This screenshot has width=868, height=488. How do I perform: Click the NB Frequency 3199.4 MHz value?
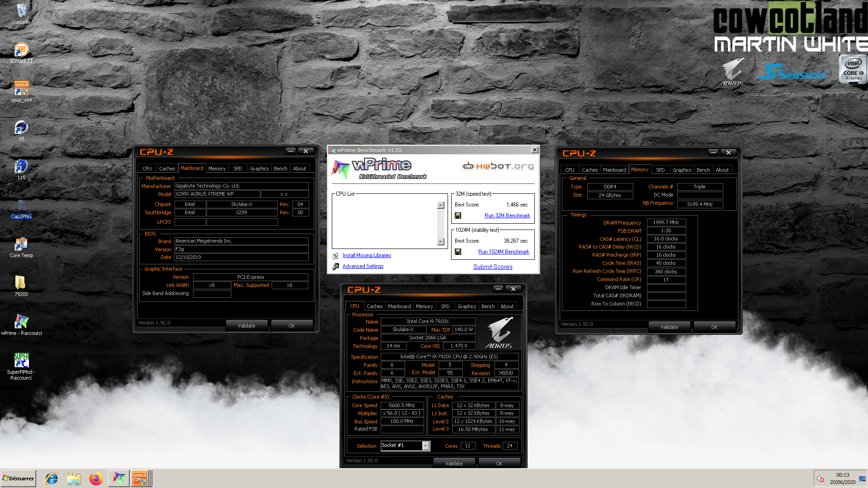pyautogui.click(x=700, y=204)
